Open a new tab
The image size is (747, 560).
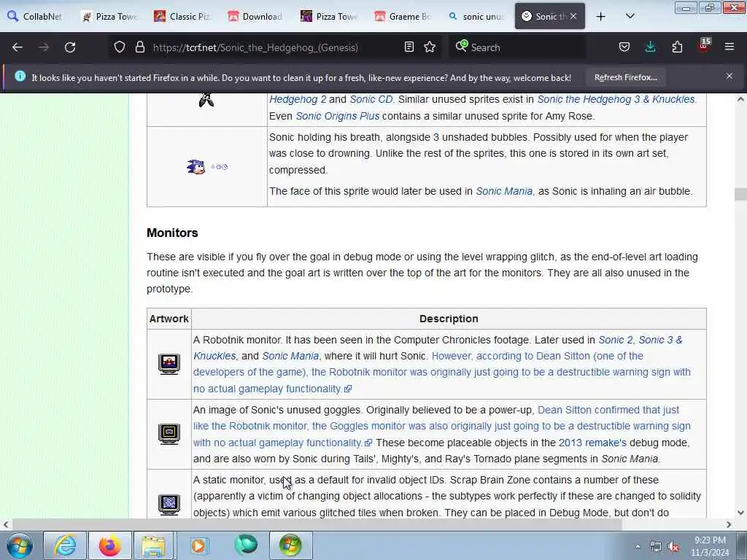click(x=601, y=17)
